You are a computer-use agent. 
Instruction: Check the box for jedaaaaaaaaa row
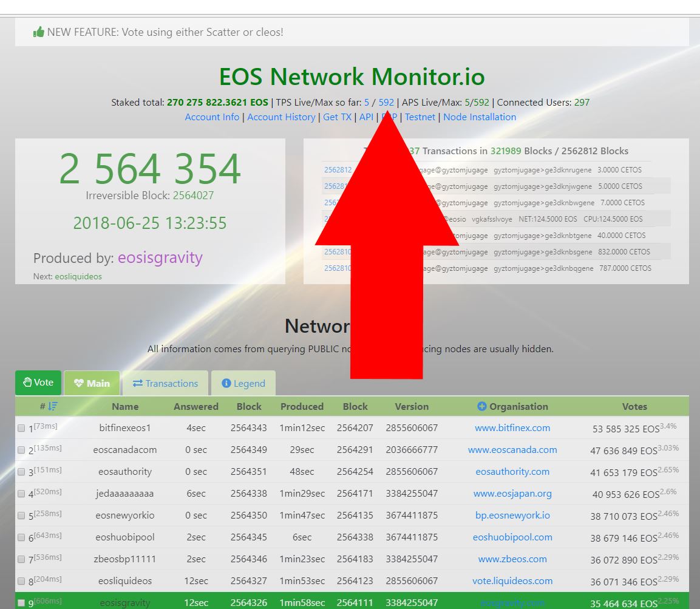coord(21,494)
